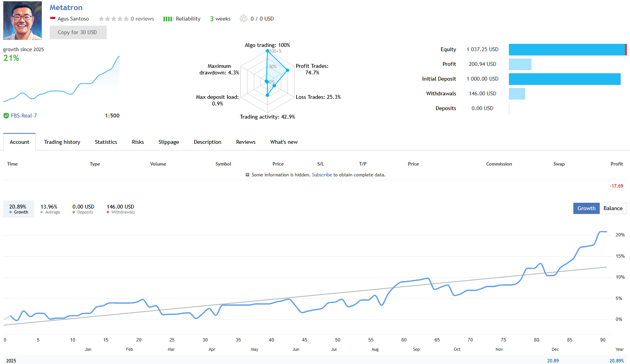630x364 pixels.
Task: Open the Subscribe link for complete data
Action: 322,175
